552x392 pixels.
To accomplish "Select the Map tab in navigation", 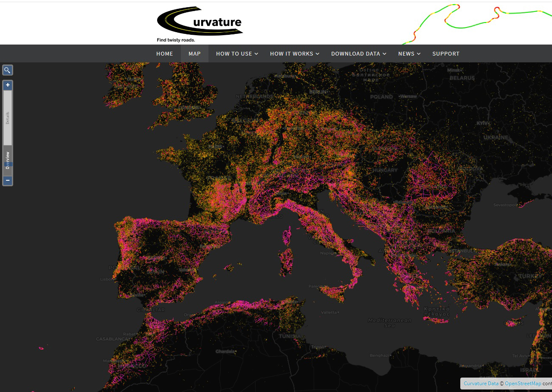I will (x=194, y=54).
